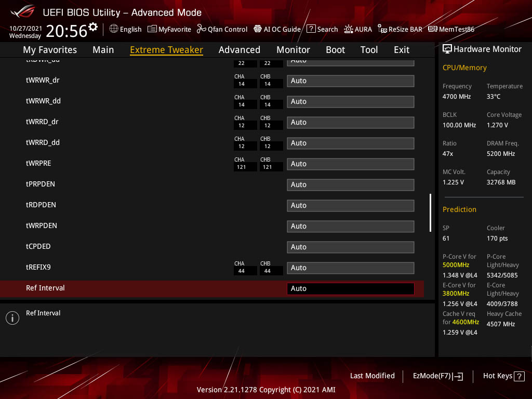Image resolution: width=532 pixels, height=399 pixels.
Task: Click the English language label
Action: (130, 29)
